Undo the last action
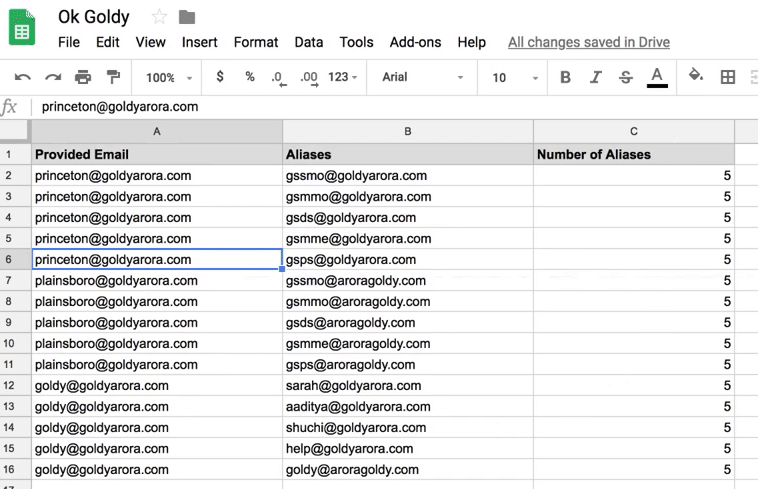The image size is (758, 489). (x=22, y=77)
